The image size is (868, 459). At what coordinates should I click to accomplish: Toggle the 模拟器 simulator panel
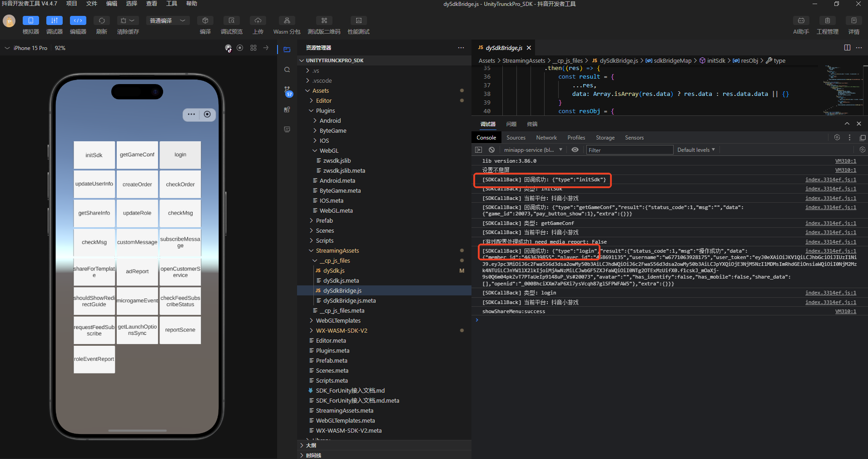(x=31, y=21)
